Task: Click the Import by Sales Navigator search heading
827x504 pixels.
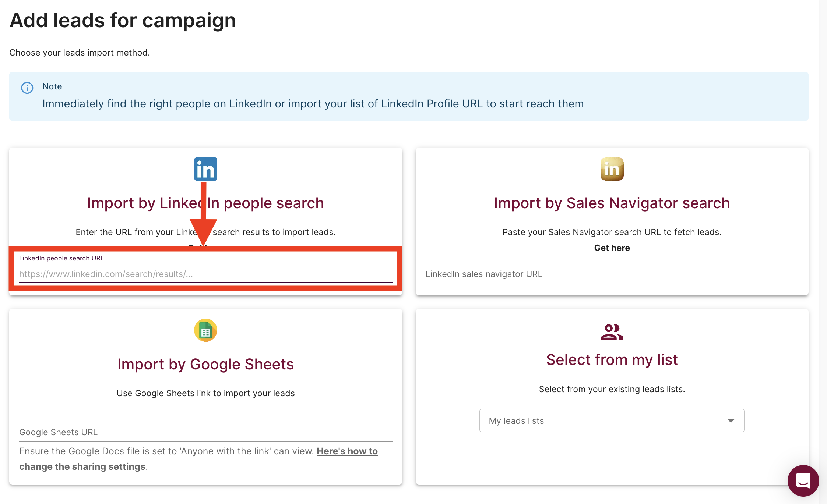Action: pyautogui.click(x=612, y=203)
